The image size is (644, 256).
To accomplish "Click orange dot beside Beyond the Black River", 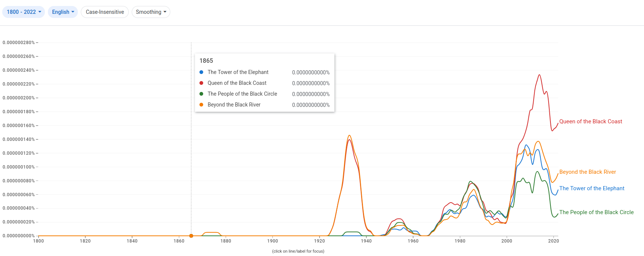I will [201, 105].
